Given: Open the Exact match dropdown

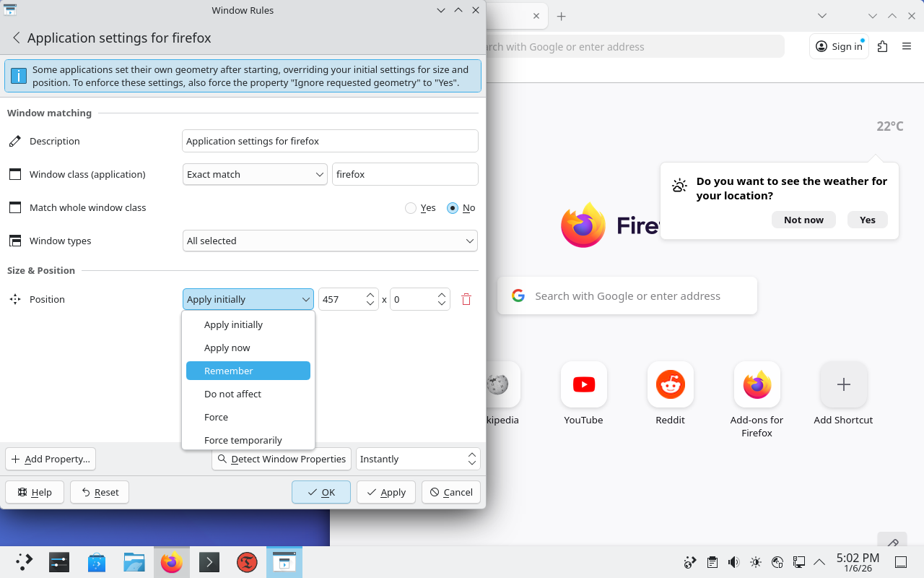Looking at the screenshot, I should click(255, 174).
